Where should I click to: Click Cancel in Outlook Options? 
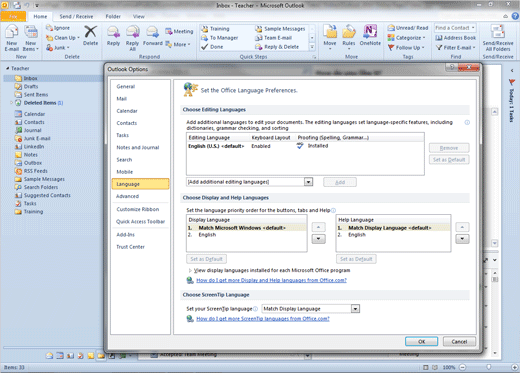tap(459, 342)
